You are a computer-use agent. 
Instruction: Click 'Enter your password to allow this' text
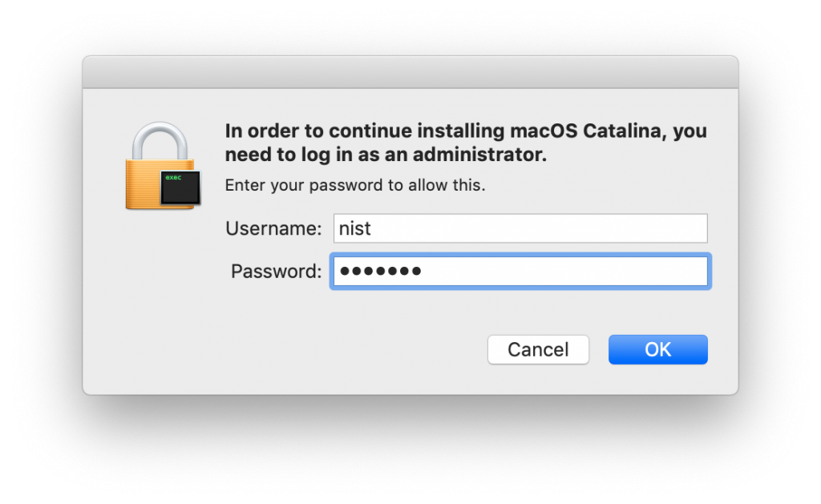tap(355, 185)
